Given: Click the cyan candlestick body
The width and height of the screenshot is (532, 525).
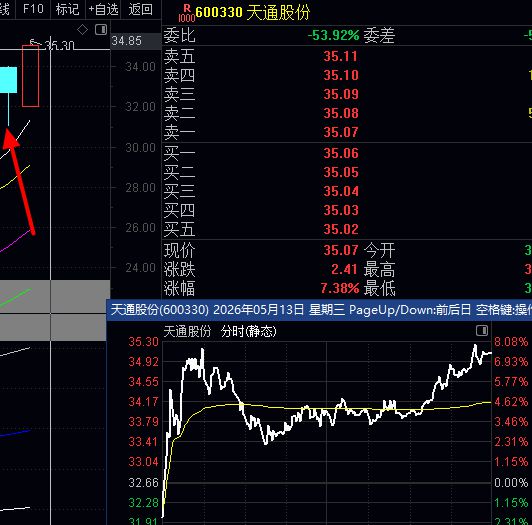Looking at the screenshot, I should pyautogui.click(x=8, y=80).
